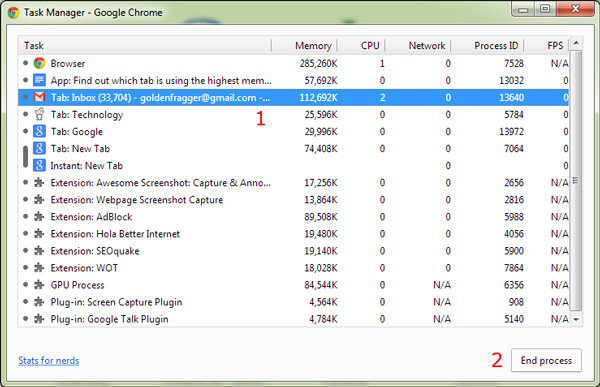Click memory value 89,508K for AdBlock
This screenshot has height=387, width=600.
coord(321,217)
